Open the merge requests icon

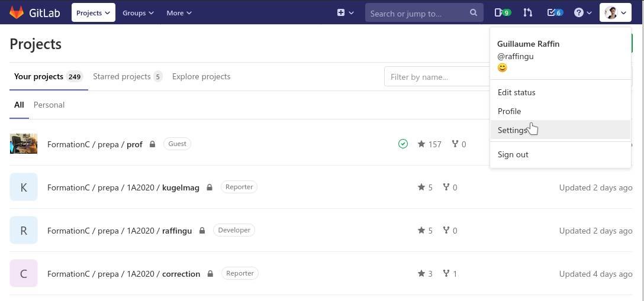click(x=528, y=12)
